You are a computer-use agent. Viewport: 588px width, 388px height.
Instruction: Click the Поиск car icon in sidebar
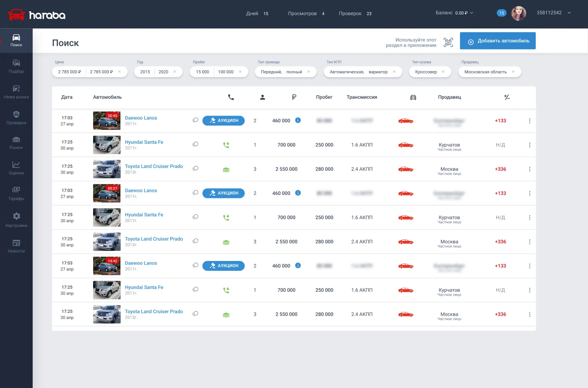click(x=16, y=38)
